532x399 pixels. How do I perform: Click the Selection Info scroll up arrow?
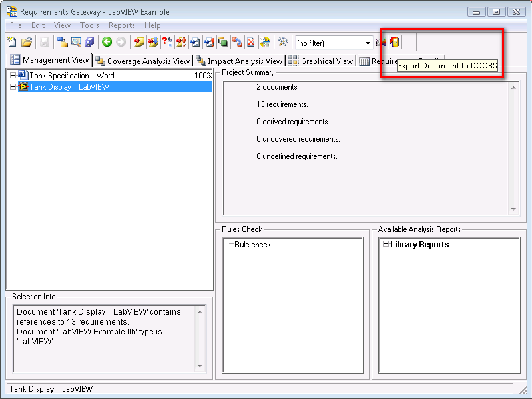click(200, 311)
